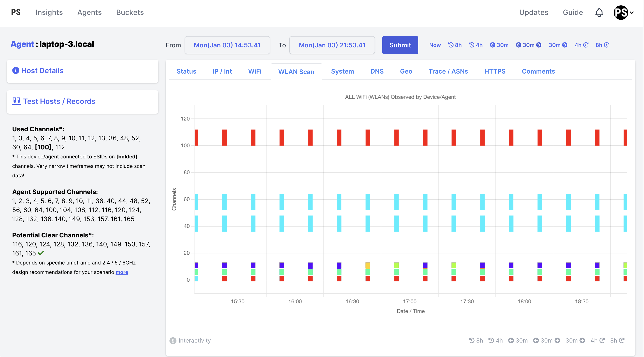Click the To date-time field
644x357 pixels.
coord(332,45)
